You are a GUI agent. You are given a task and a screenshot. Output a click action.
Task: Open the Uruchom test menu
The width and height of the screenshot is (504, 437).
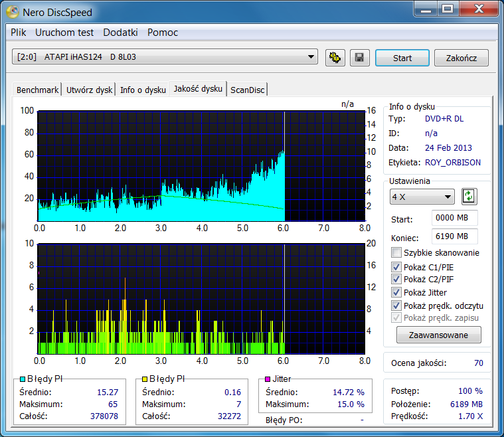64,33
